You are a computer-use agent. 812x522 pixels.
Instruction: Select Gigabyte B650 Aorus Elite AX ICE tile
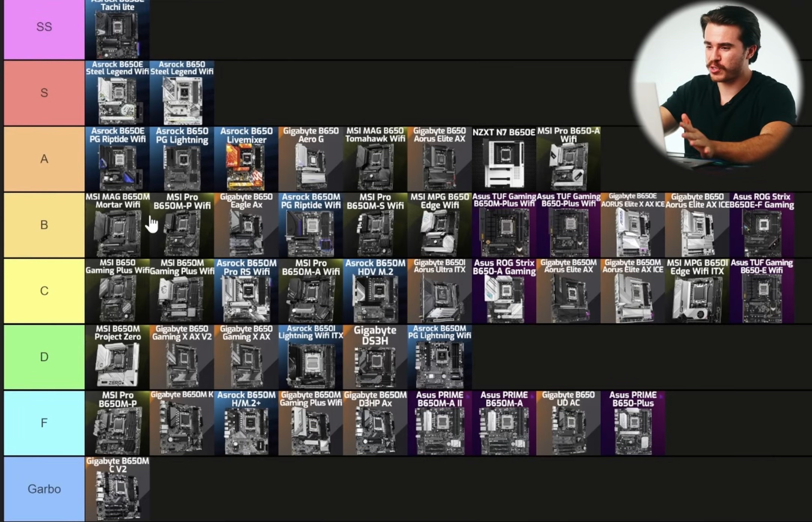click(x=697, y=225)
